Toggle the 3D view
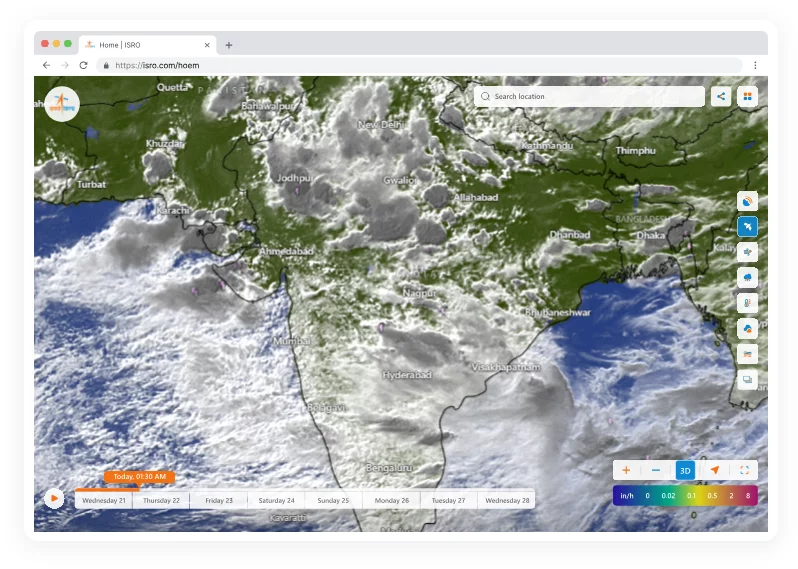The height and width of the screenshot is (569, 798). tap(685, 470)
